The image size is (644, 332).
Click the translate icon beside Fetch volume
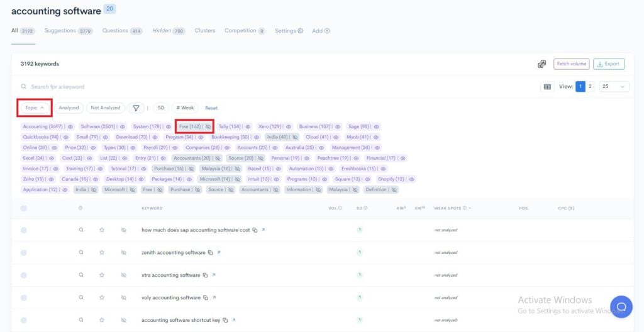pos(541,64)
